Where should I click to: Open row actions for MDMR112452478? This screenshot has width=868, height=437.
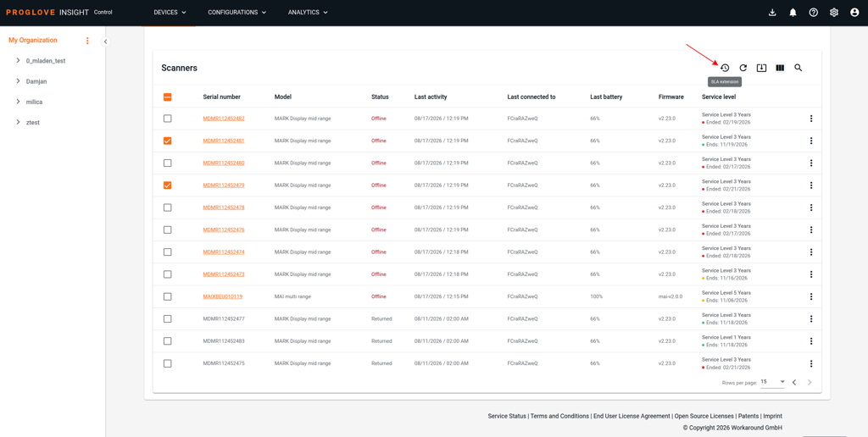(x=811, y=207)
